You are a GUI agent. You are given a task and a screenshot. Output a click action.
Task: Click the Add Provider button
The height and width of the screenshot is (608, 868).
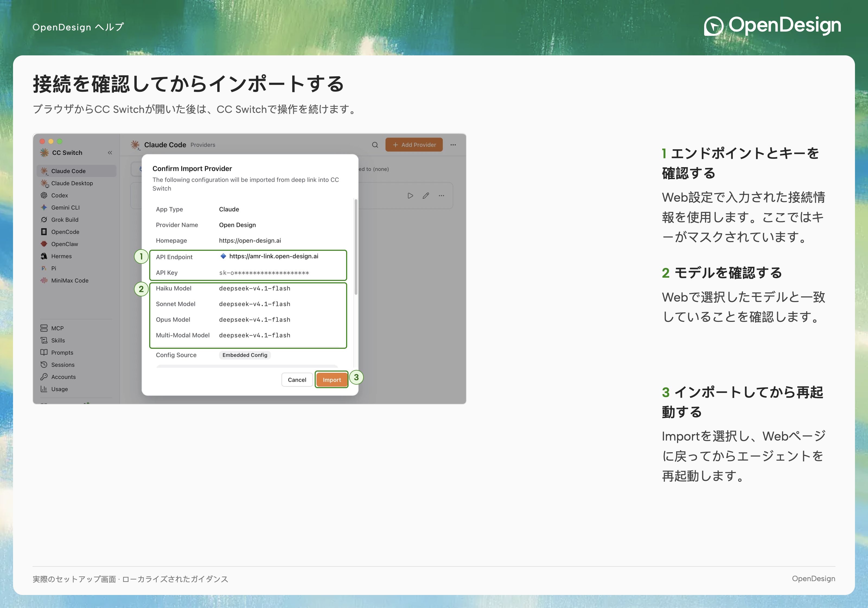[414, 144]
